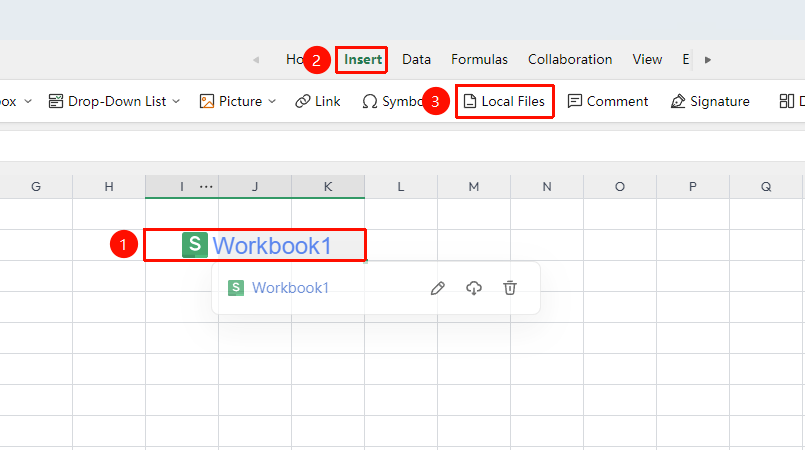Select column L header
805x450 pixels.
coord(401,187)
